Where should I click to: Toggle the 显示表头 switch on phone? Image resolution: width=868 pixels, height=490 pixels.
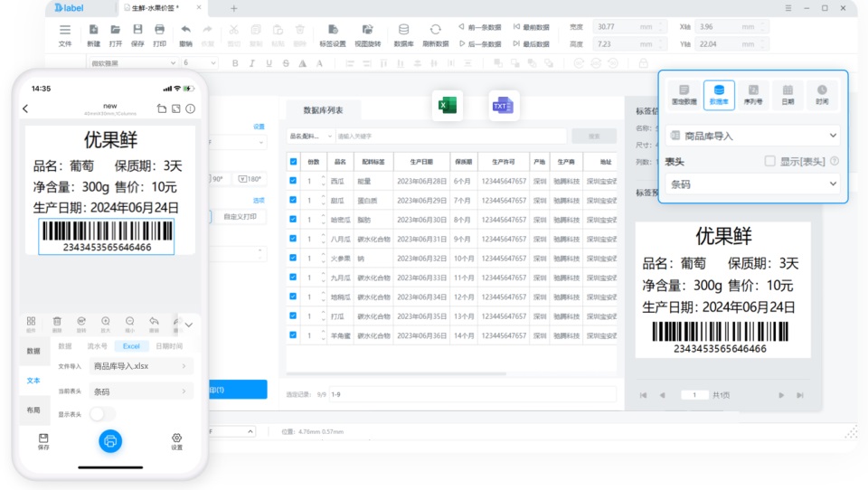tap(102, 413)
